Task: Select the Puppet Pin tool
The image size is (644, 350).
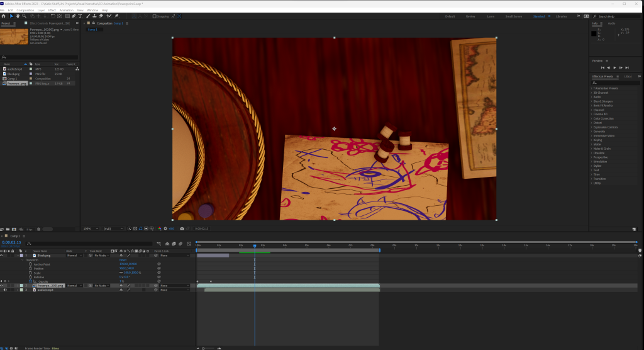Action: (116, 16)
